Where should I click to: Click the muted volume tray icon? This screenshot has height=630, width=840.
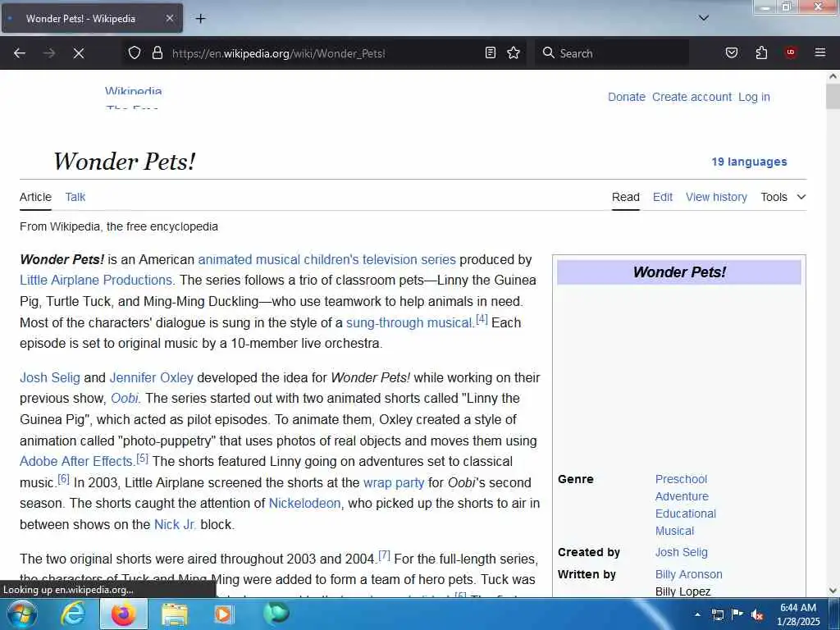757,615
